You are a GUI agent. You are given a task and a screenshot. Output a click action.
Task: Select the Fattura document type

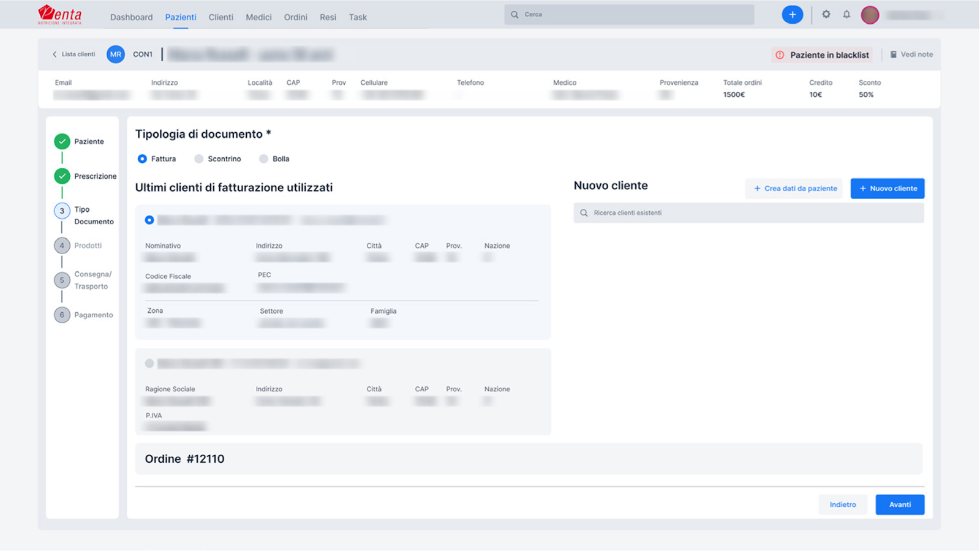point(142,159)
